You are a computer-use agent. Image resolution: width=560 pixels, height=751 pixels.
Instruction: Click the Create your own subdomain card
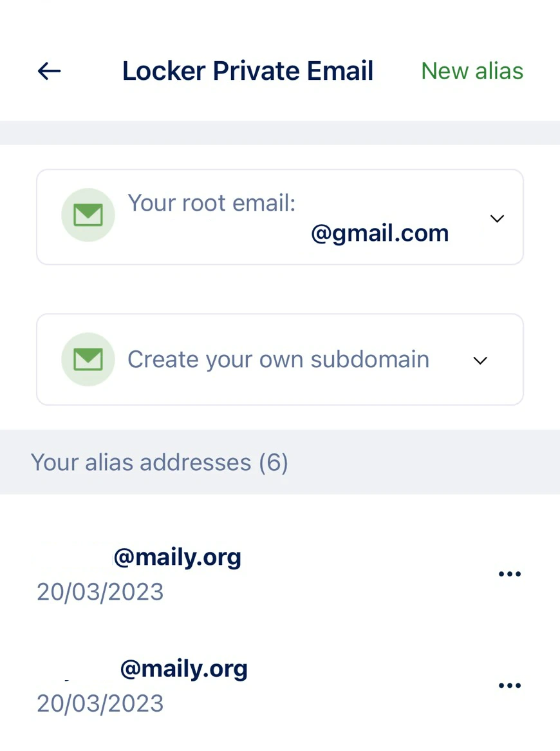tap(280, 359)
